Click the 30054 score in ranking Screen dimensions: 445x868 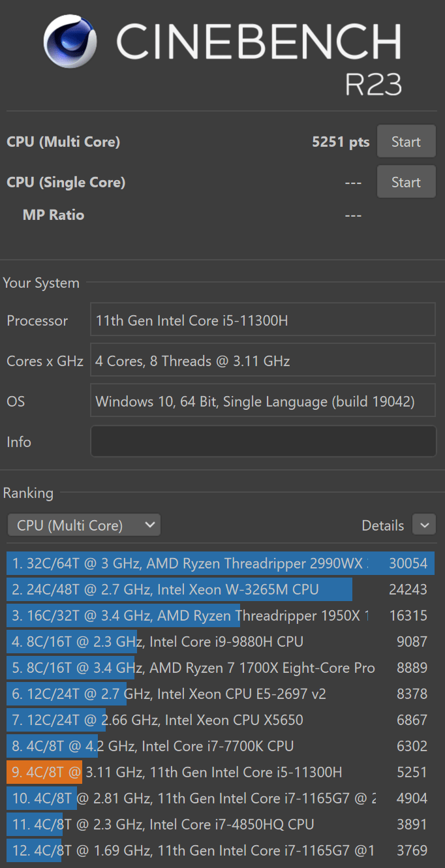pos(408,563)
